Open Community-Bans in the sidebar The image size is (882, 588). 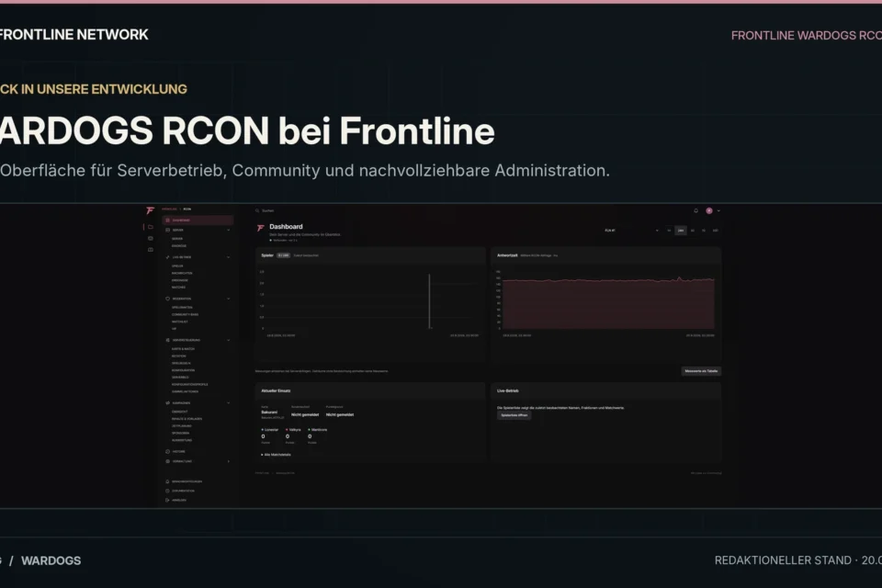tap(185, 314)
